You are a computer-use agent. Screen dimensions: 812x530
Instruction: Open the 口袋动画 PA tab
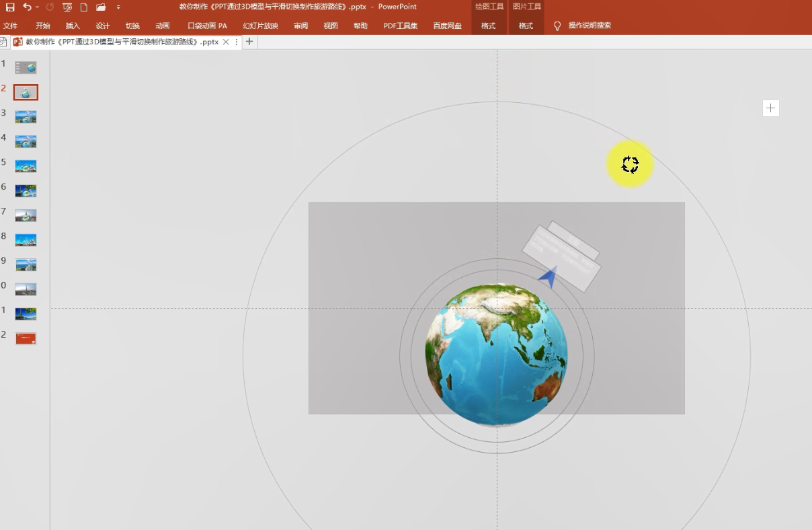tap(207, 26)
